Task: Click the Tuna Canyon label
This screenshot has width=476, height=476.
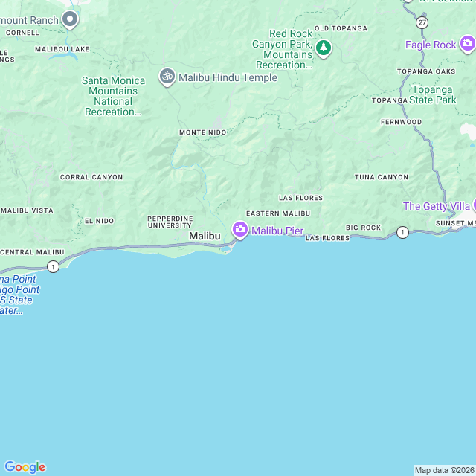Action: tap(382, 177)
